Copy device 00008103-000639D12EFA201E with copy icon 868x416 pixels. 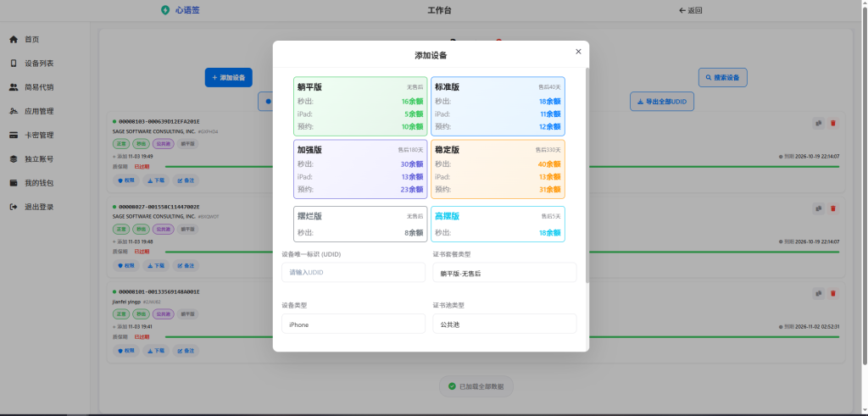coord(818,124)
